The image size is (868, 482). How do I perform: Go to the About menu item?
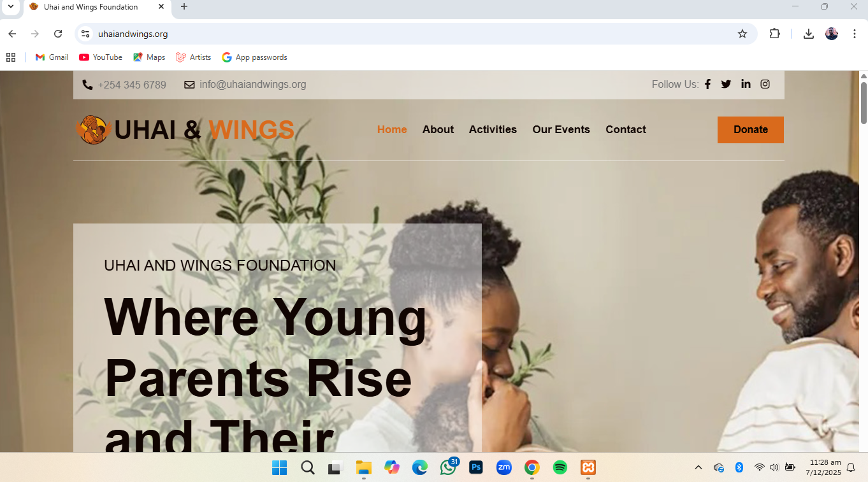tap(438, 129)
